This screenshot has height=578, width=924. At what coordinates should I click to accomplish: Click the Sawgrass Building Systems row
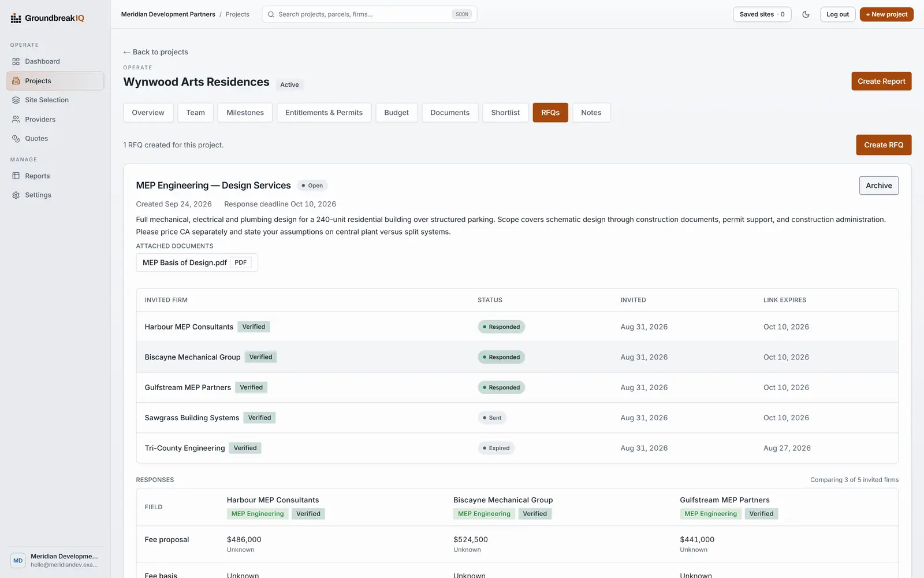pyautogui.click(x=517, y=418)
